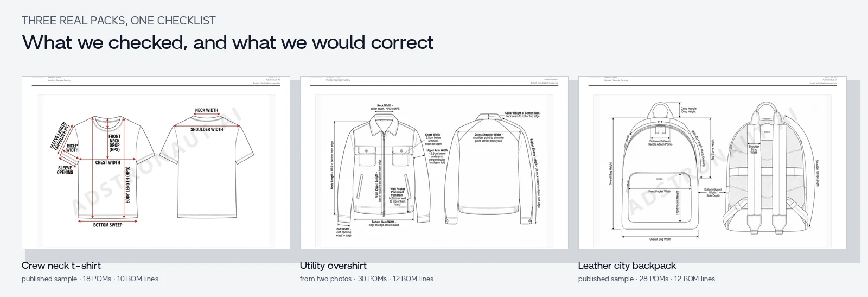Click the 'Leather city backpack' title
This screenshot has width=868, height=297.
click(x=627, y=266)
